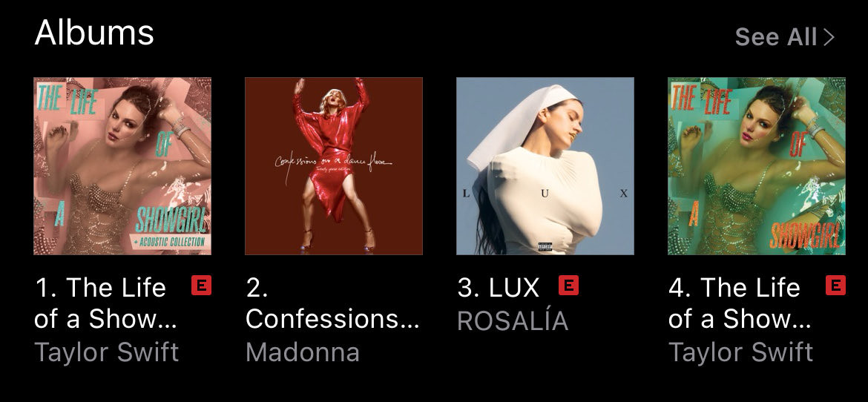Open Taylor Swift artist name under first album
This screenshot has width=868, height=402.
[x=107, y=353]
